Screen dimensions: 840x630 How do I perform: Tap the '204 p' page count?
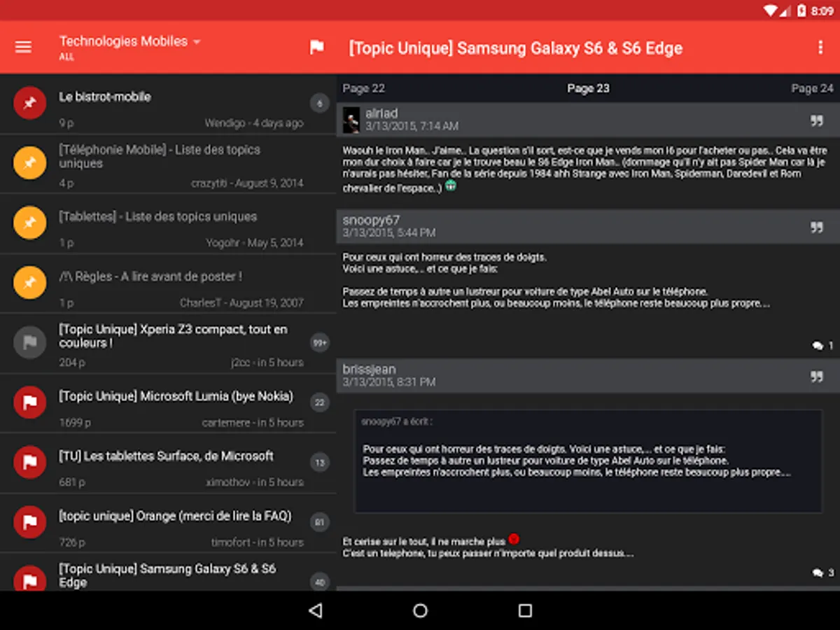[x=72, y=363]
